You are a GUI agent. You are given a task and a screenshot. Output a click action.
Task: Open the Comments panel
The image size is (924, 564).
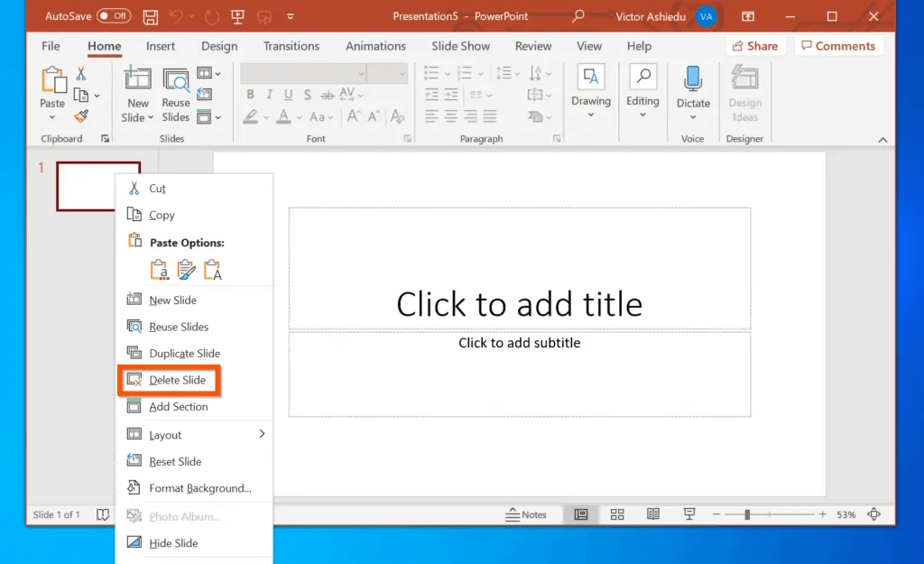tap(839, 45)
